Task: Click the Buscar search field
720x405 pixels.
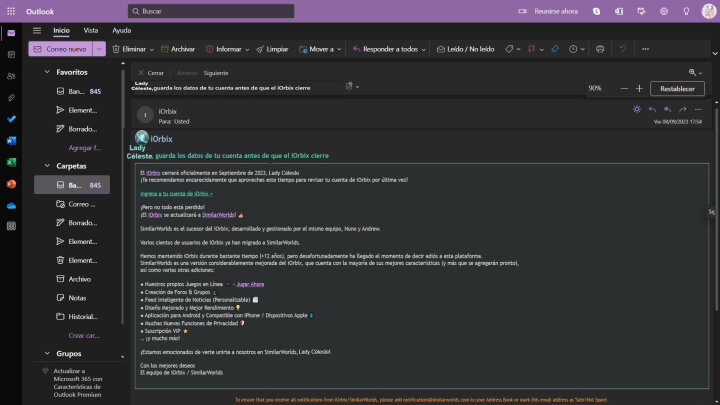Action: pyautogui.click(x=211, y=11)
